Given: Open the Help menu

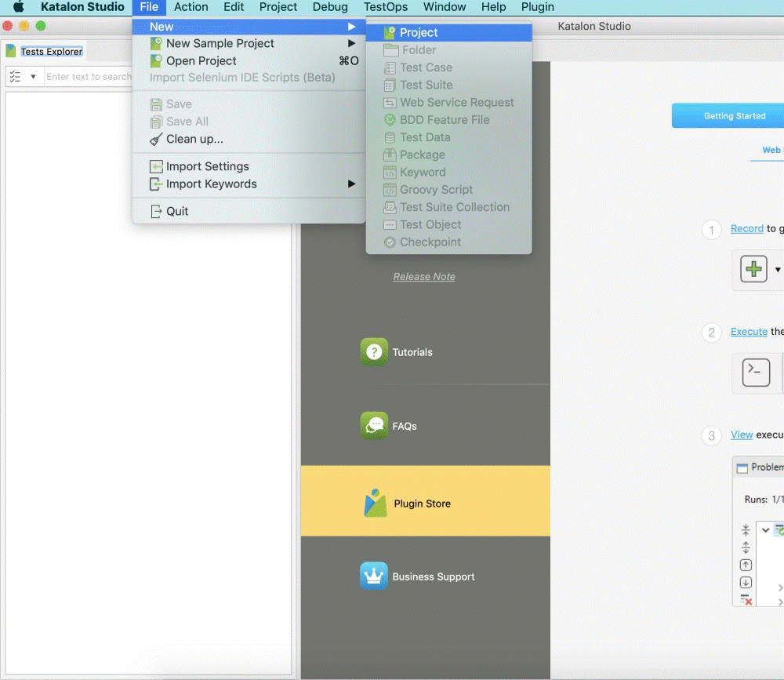Looking at the screenshot, I should [493, 7].
